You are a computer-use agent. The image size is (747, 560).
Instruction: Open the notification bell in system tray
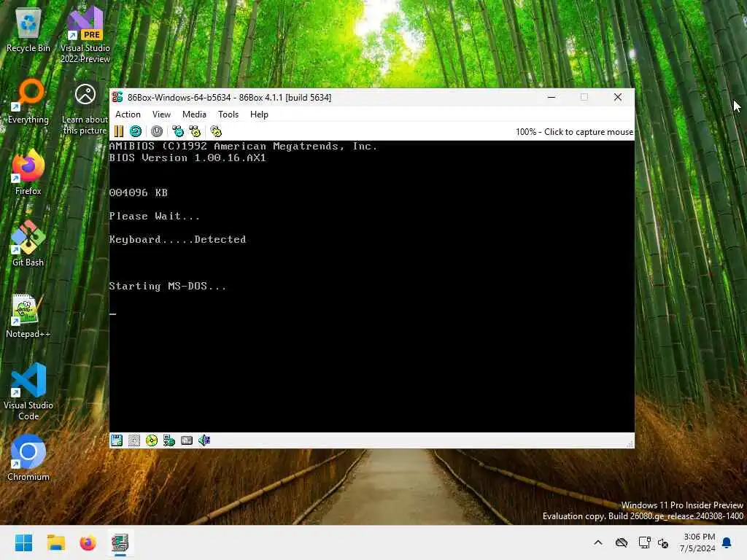click(x=727, y=542)
